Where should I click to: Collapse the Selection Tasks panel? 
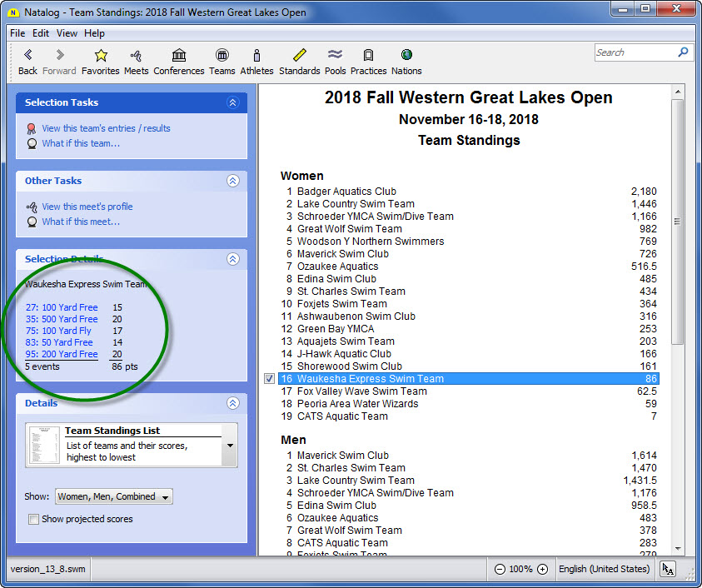coord(232,102)
